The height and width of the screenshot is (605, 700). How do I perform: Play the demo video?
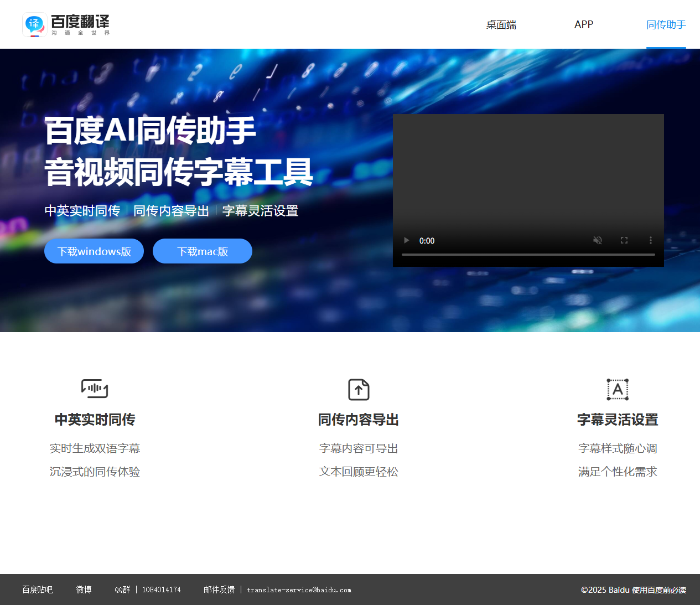point(407,240)
